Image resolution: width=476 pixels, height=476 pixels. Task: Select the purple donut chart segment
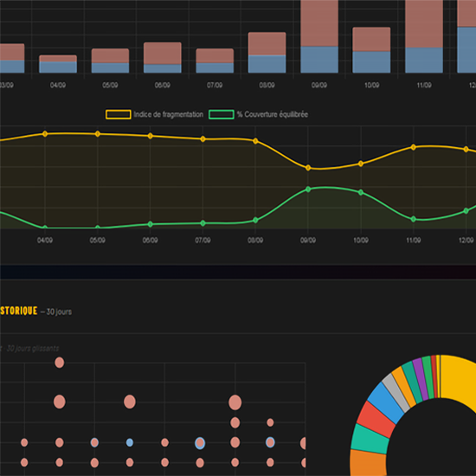coord(420,379)
